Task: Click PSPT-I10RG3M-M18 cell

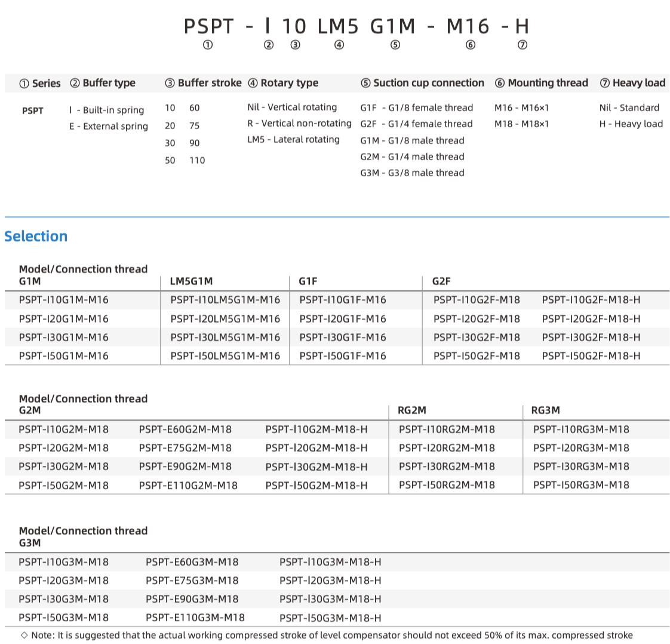Action: [581, 430]
